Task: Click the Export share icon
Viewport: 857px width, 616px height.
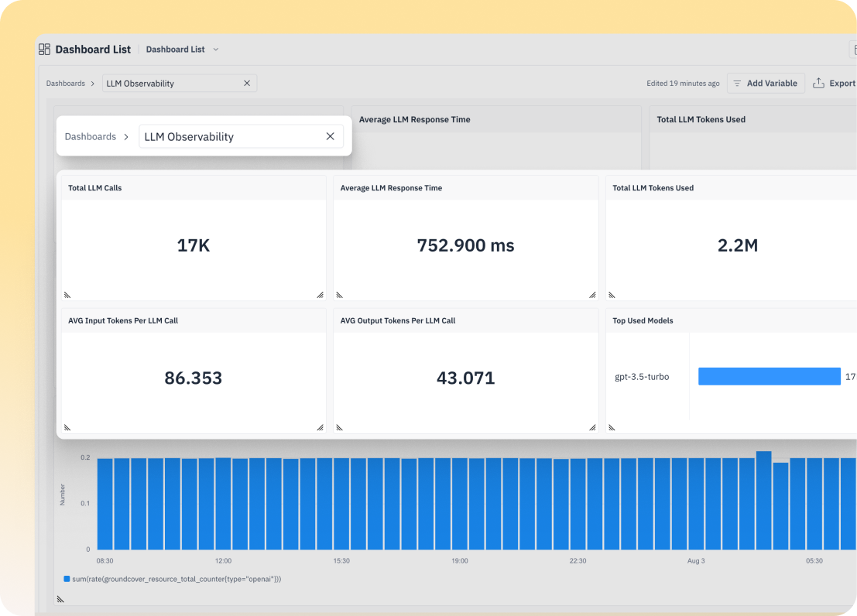Action: 821,83
